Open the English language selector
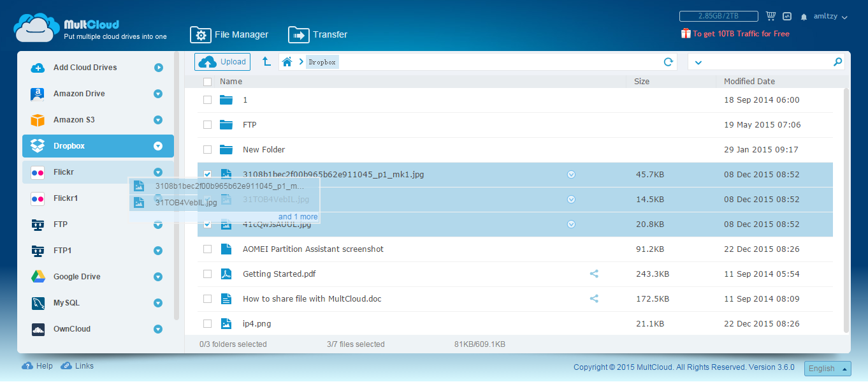Viewport: 868px width, 382px height. [827, 368]
